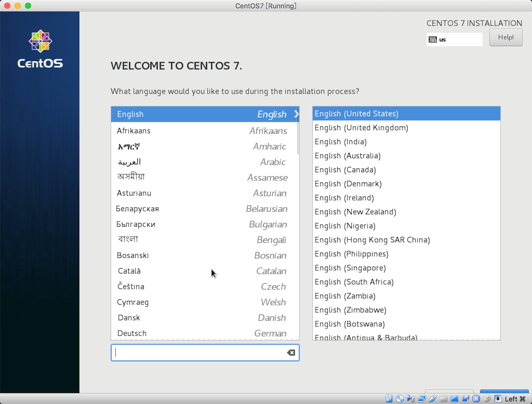Select Dansk in the language list

(205, 318)
